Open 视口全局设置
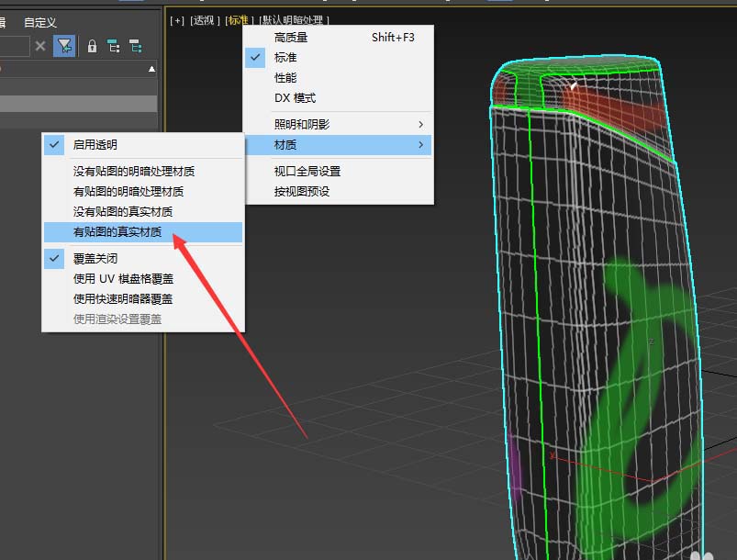Viewport: 737px width, 560px height. coord(339,171)
